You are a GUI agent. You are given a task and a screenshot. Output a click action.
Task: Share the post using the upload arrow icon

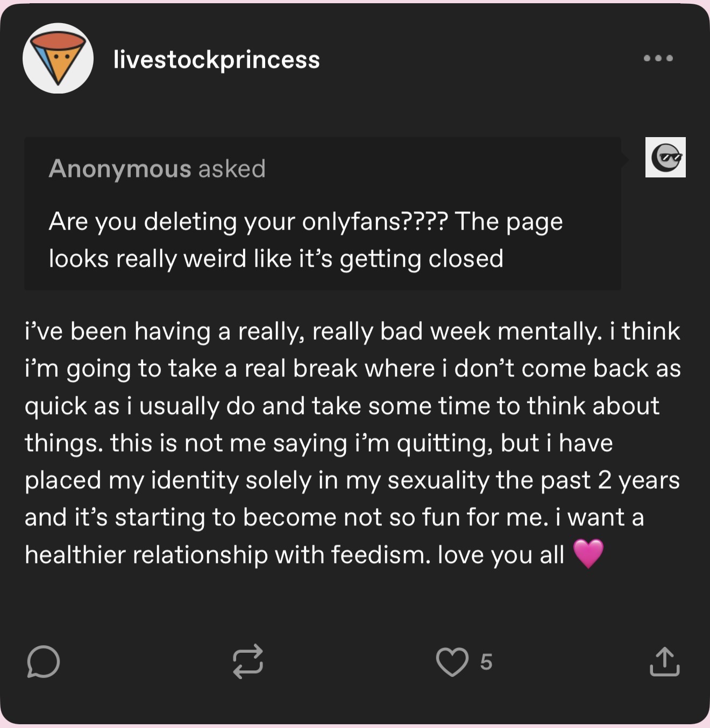[664, 661]
